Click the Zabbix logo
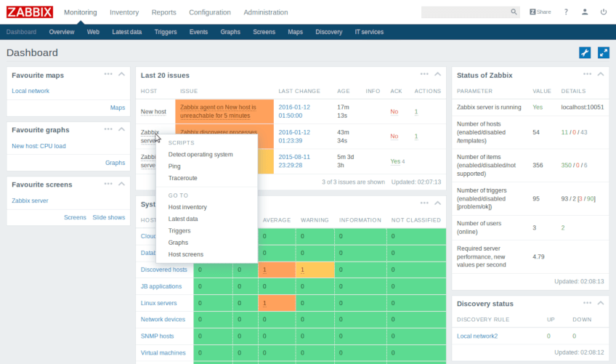Image resolution: width=616 pixels, height=364 pixels. pyautogui.click(x=30, y=12)
